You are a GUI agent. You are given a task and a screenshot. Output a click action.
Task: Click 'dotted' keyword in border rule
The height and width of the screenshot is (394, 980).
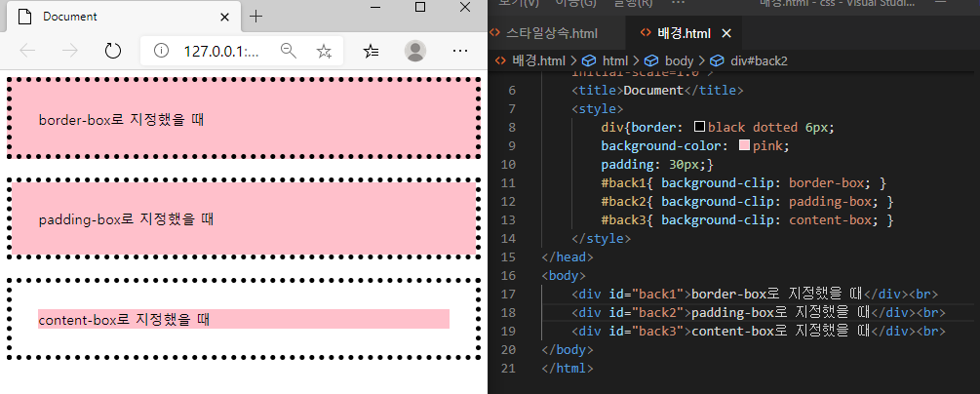[x=774, y=127]
